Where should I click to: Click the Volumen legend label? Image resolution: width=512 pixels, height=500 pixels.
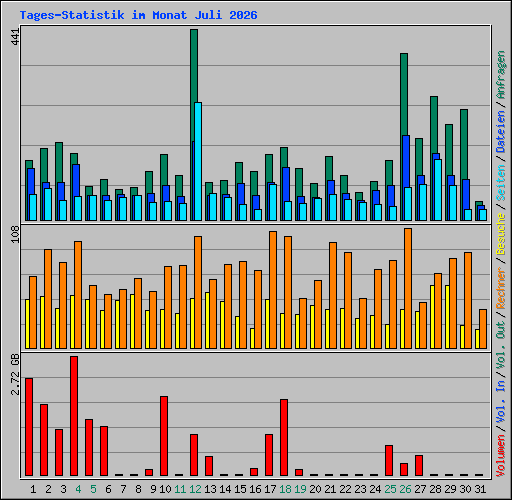[501, 456]
